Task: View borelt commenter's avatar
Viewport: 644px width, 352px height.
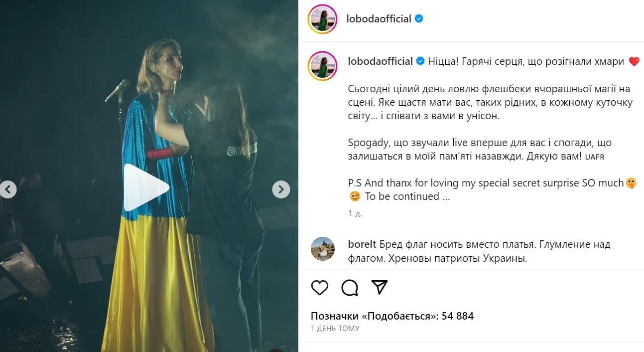Action: (x=322, y=249)
